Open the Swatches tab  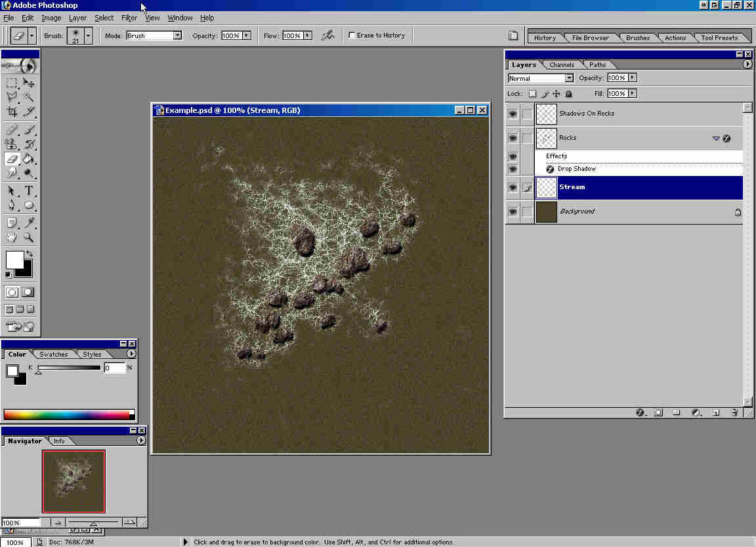[53, 355]
